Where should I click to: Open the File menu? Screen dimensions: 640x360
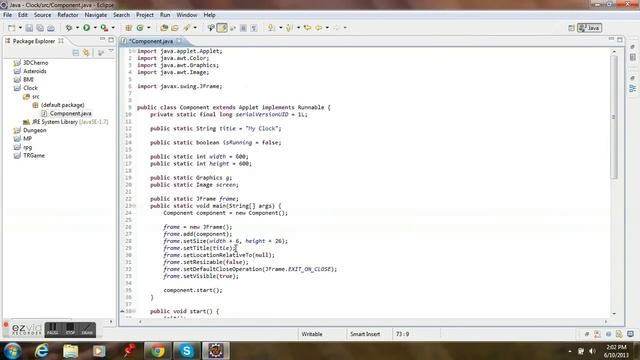7,15
